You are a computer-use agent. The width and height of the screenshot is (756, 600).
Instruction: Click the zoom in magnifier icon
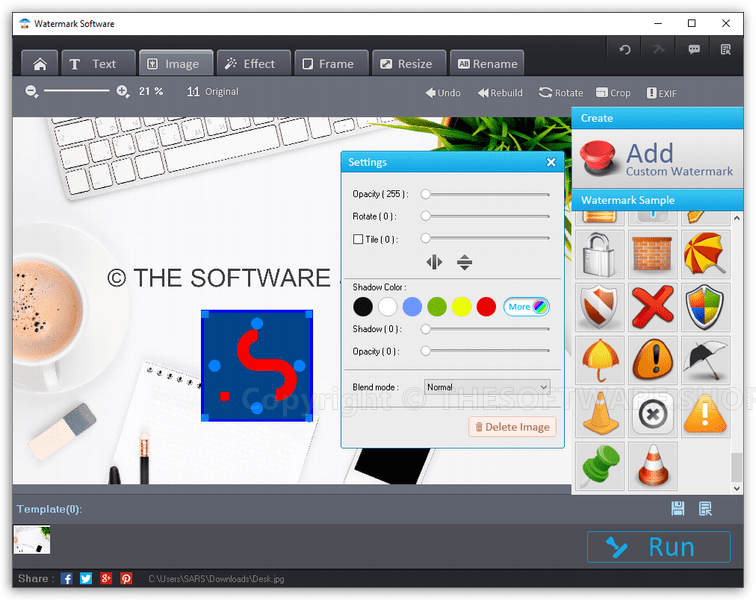123,92
